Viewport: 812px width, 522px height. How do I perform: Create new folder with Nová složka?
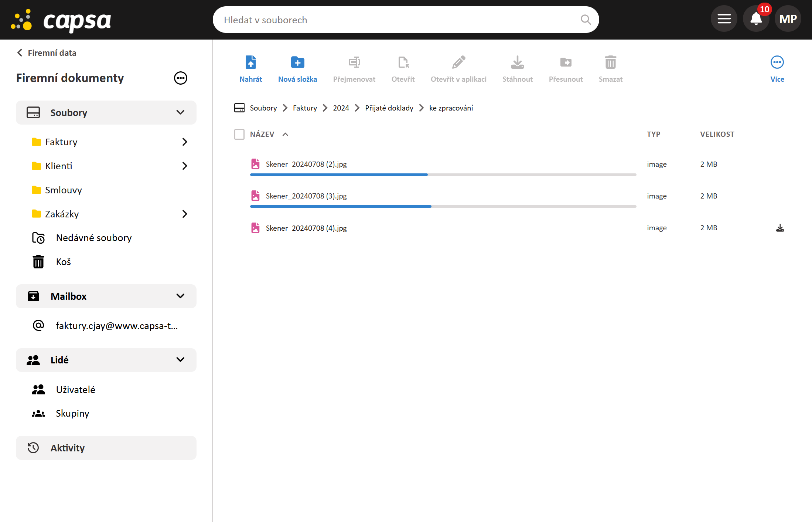(x=297, y=62)
